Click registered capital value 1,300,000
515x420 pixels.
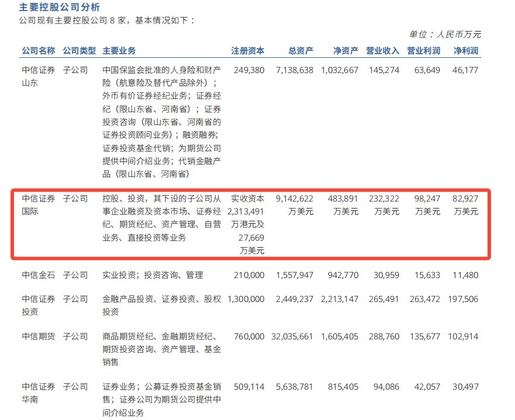(246, 299)
